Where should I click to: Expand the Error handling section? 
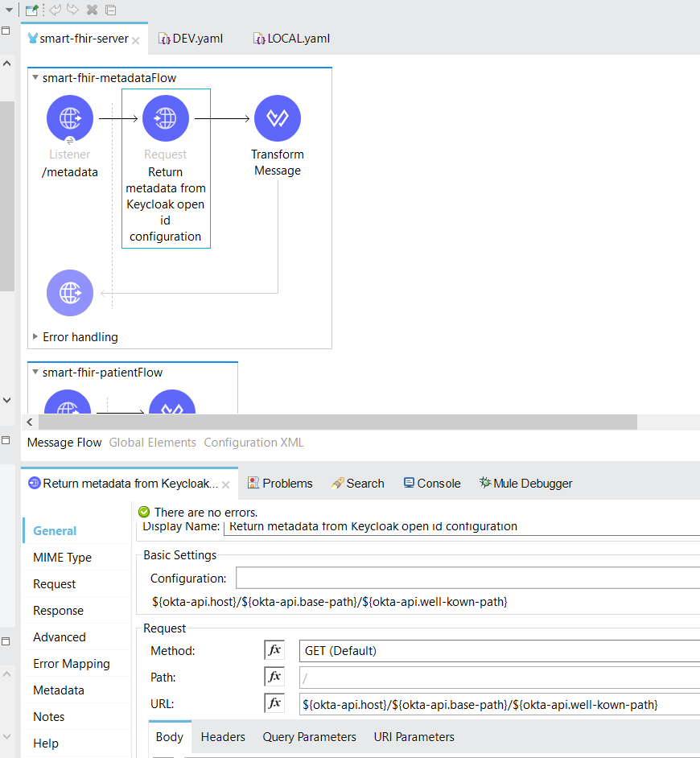[x=35, y=337]
